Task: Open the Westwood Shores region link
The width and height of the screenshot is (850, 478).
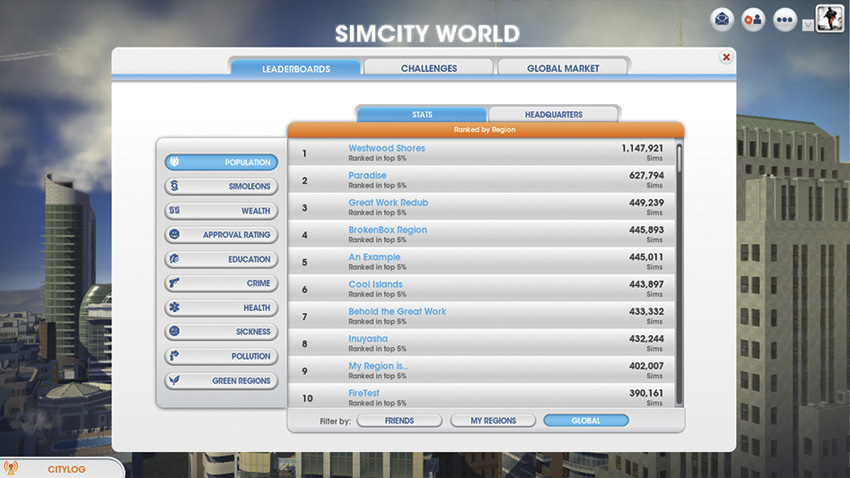Action: point(387,148)
